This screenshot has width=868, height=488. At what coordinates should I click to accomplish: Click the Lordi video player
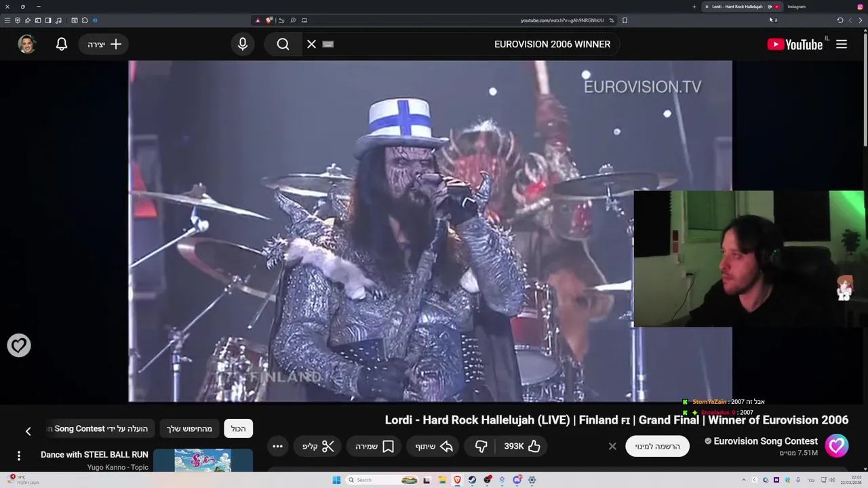[x=430, y=232]
